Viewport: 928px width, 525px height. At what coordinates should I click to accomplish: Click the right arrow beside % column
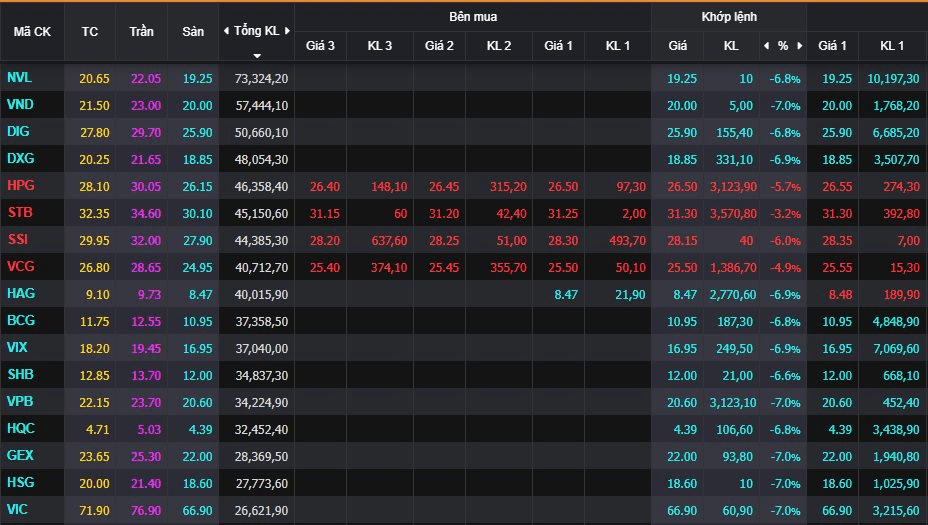coord(799,46)
